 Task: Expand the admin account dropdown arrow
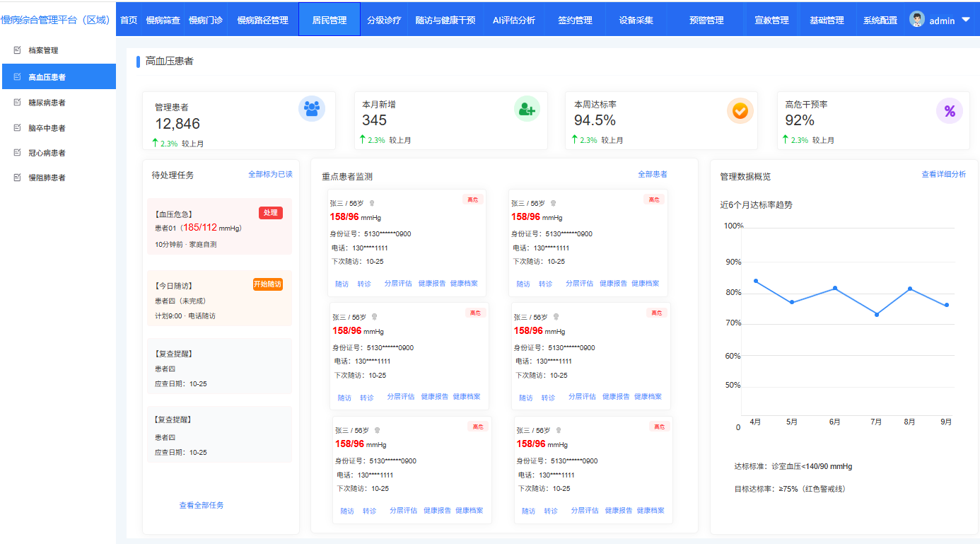coord(966,21)
